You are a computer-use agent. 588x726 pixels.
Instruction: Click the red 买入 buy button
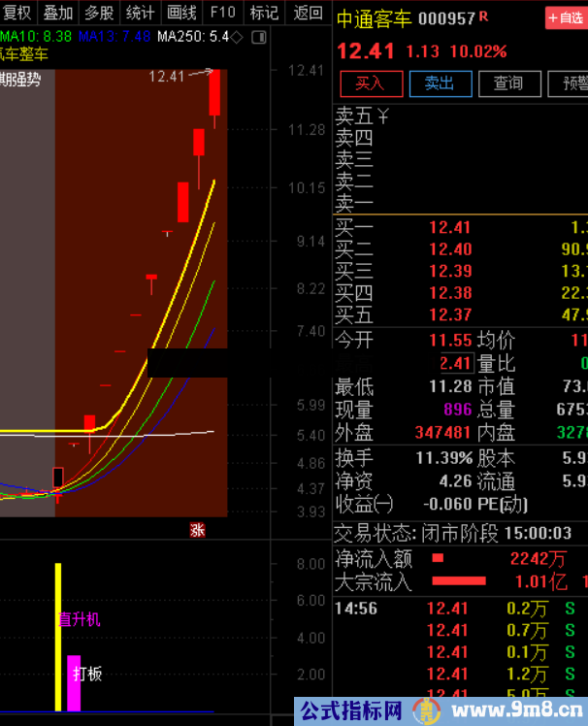tap(372, 83)
